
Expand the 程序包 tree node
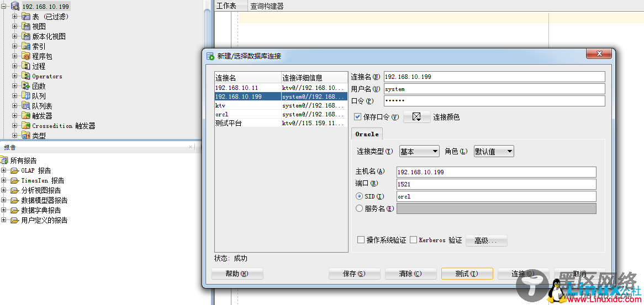coord(15,56)
